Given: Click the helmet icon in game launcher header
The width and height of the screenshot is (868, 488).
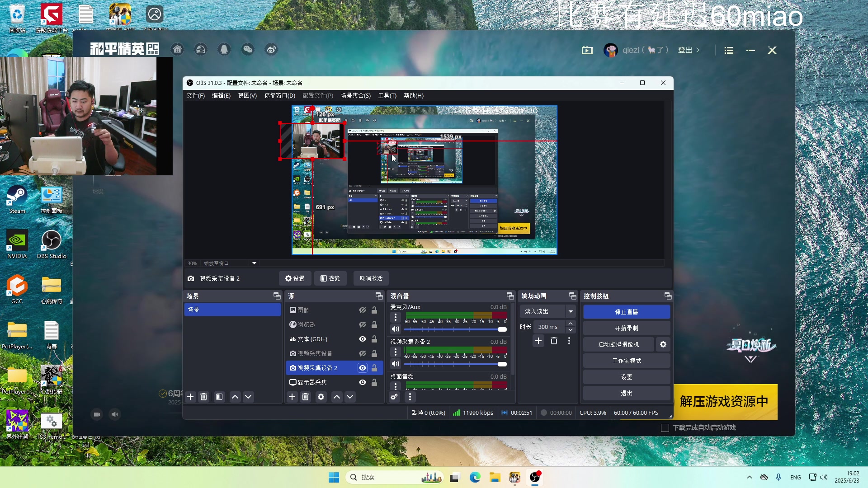Looking at the screenshot, I should 201,50.
